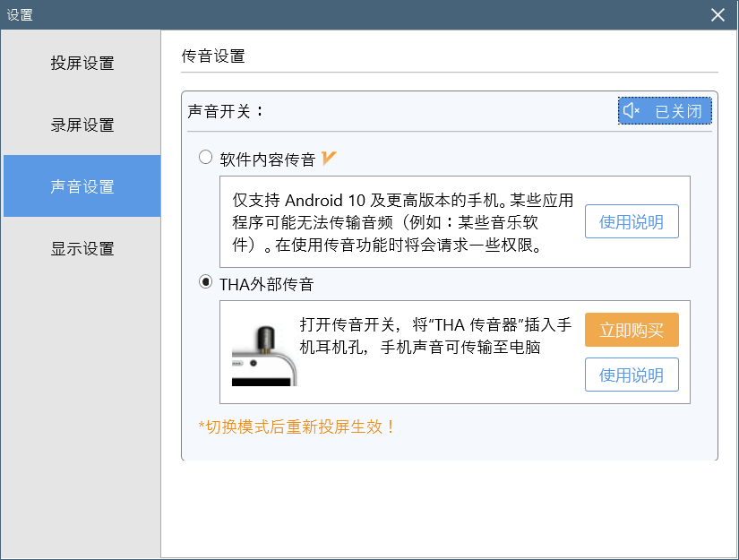Click the orange V badge beside 软件内容传音
Viewport: 739px width, 560px height.
[329, 159]
